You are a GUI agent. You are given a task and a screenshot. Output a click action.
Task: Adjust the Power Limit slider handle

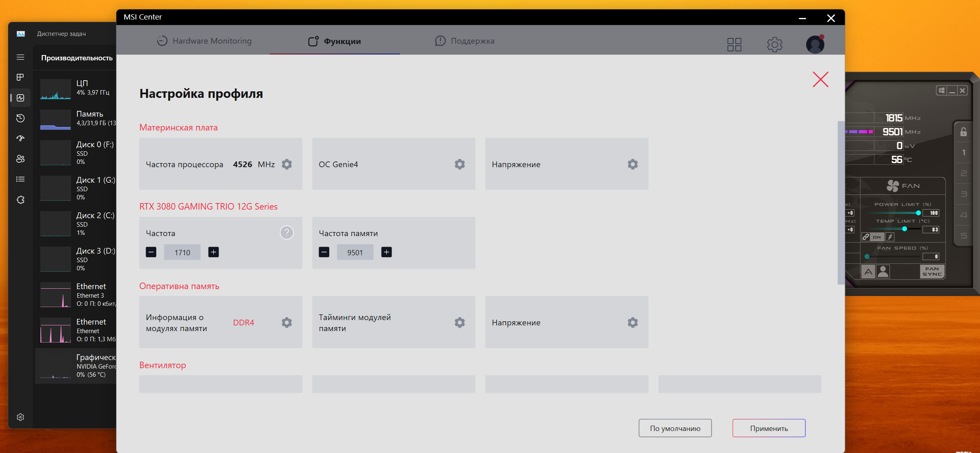918,213
